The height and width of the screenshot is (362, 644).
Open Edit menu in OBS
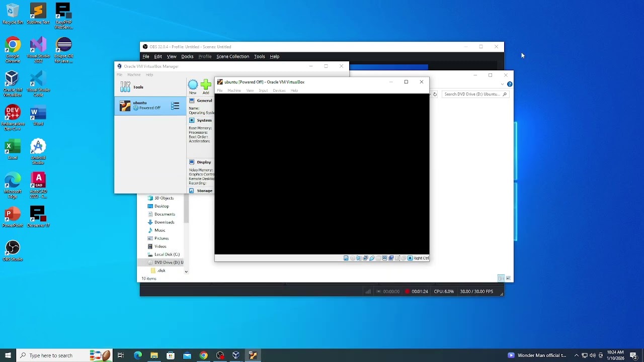click(158, 56)
